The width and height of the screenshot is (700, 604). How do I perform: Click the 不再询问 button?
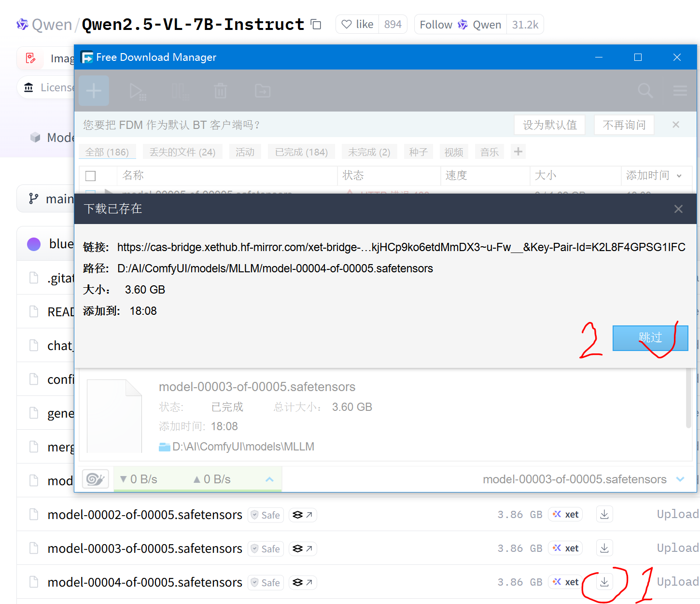click(x=624, y=125)
